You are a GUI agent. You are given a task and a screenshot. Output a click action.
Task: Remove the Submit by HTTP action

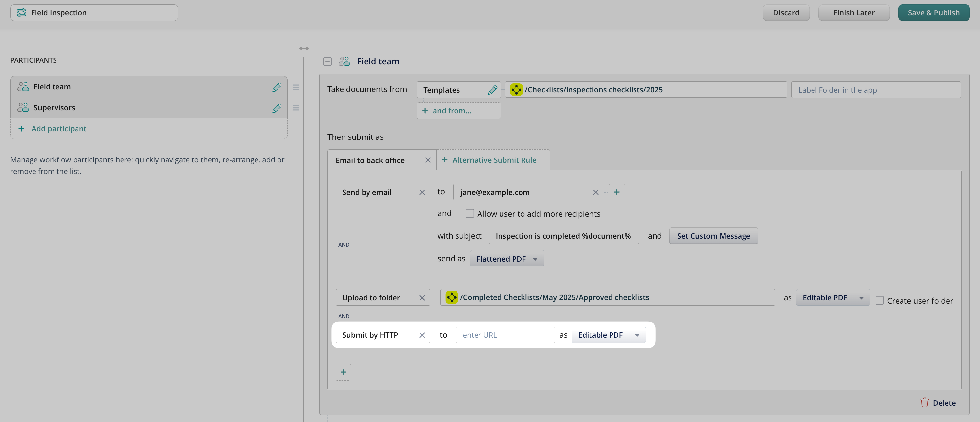pyautogui.click(x=422, y=335)
